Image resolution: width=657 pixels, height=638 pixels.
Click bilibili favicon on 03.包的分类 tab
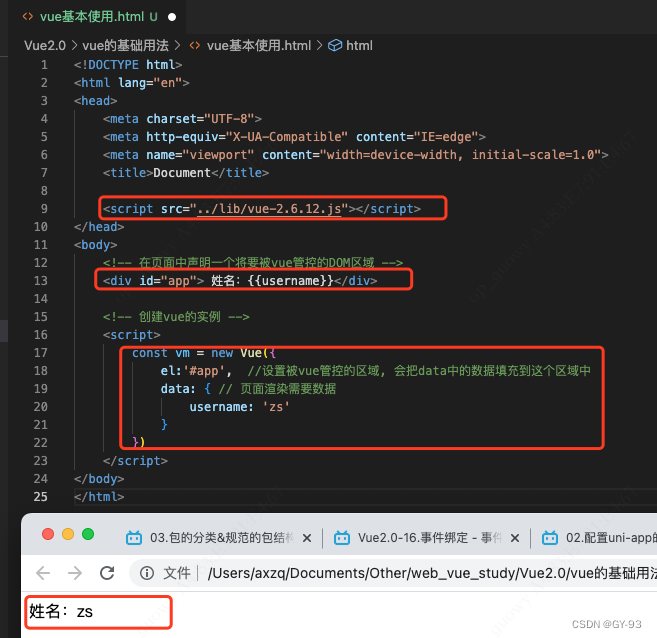(x=134, y=537)
